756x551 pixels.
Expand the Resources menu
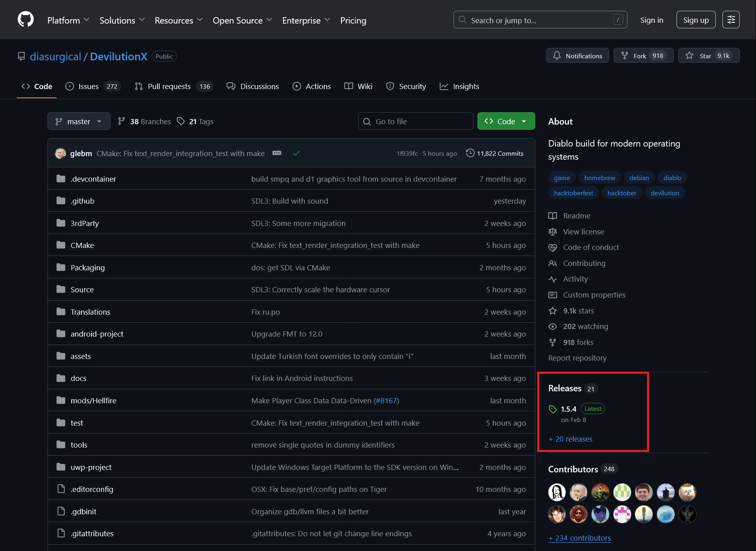coord(179,20)
